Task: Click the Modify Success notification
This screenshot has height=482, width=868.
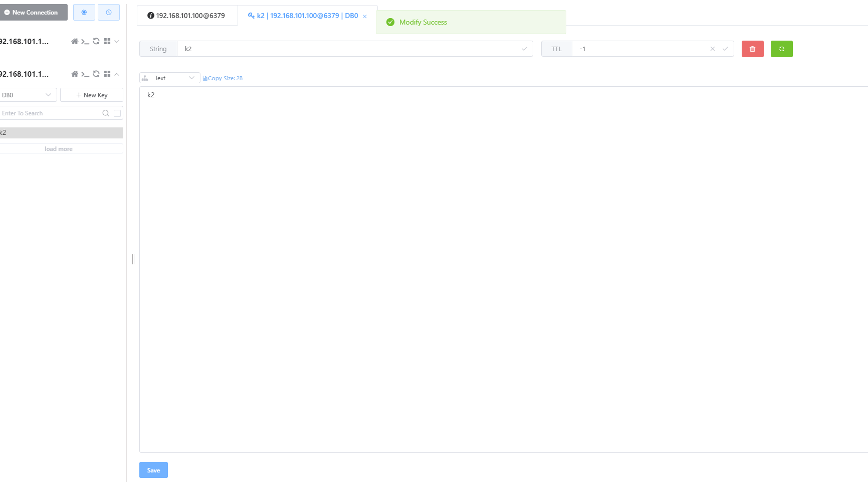Action: pyautogui.click(x=471, y=22)
